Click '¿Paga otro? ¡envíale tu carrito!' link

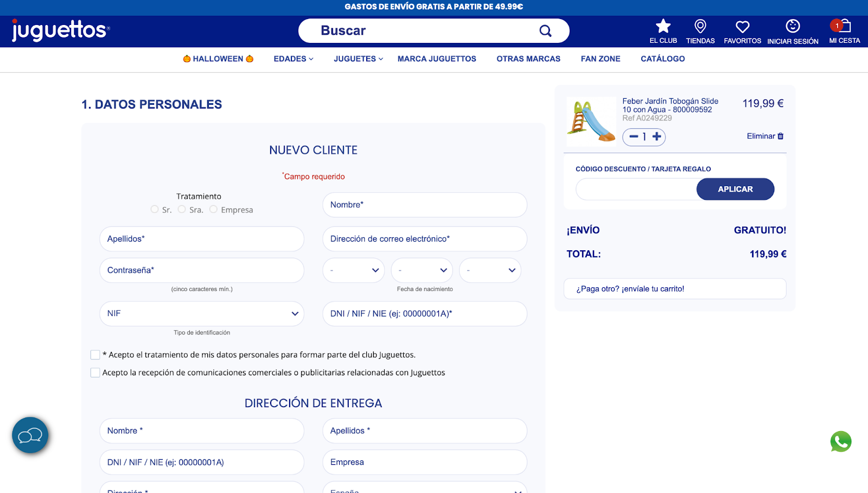(x=675, y=289)
